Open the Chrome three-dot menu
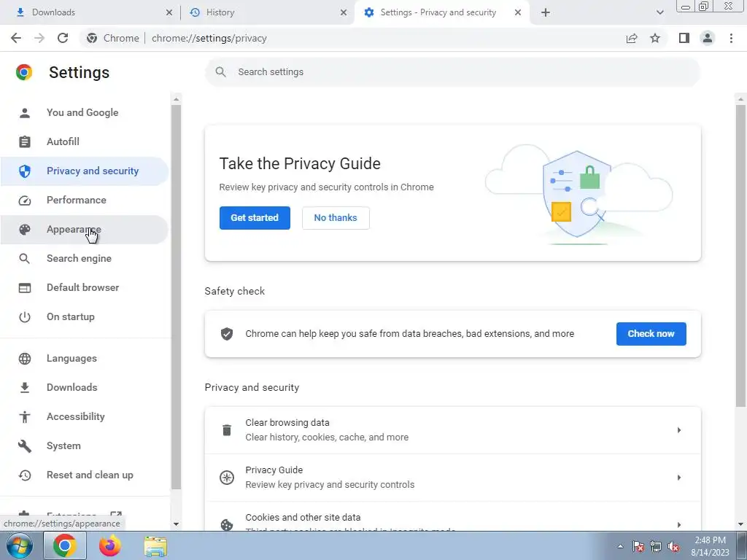This screenshot has height=560, width=747. coord(731,38)
